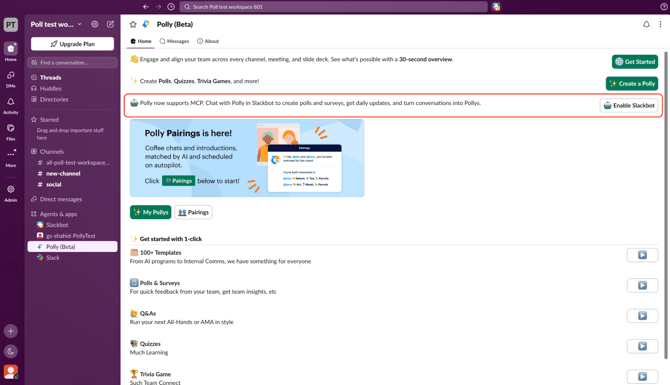Open the workspace settings gear icon
Viewport: 670px width, 385px height.
click(95, 24)
